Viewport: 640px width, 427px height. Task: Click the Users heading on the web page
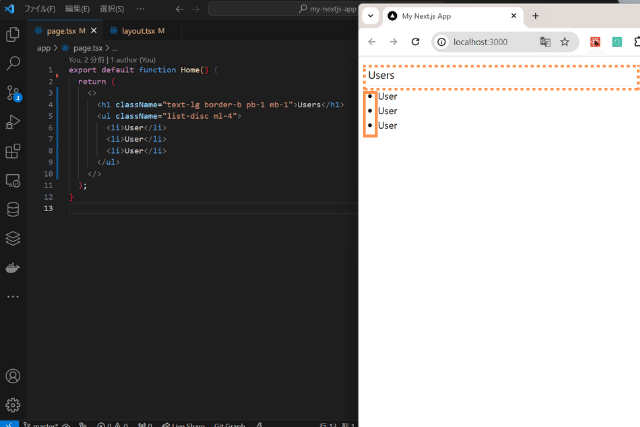(381, 75)
